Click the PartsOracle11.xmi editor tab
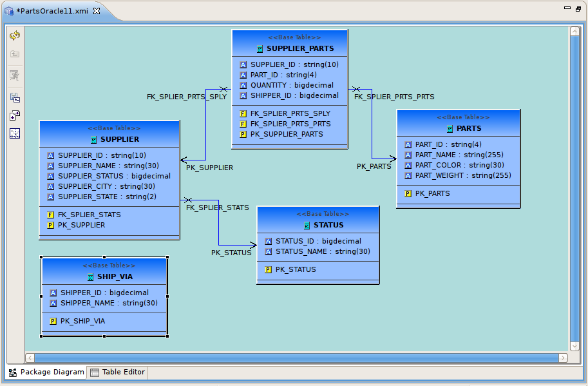Screen dimensions: 588x386 click(x=48, y=10)
